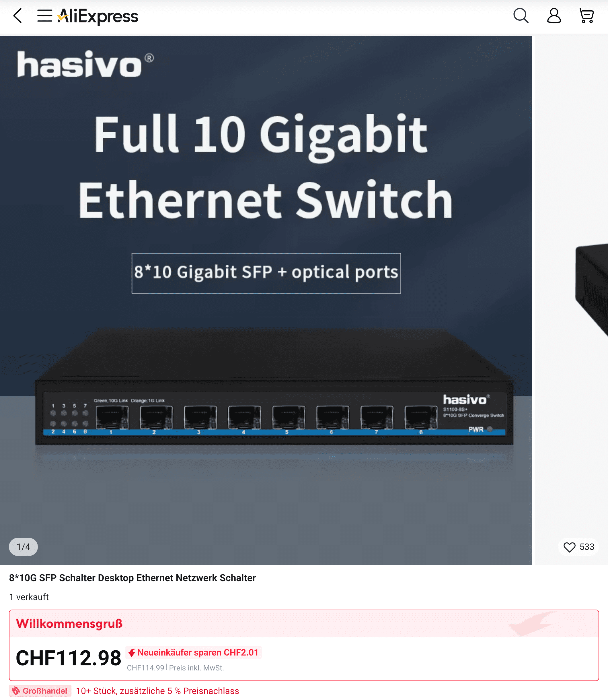View the shopping cart
This screenshot has height=700, width=608.
pyautogui.click(x=586, y=16)
